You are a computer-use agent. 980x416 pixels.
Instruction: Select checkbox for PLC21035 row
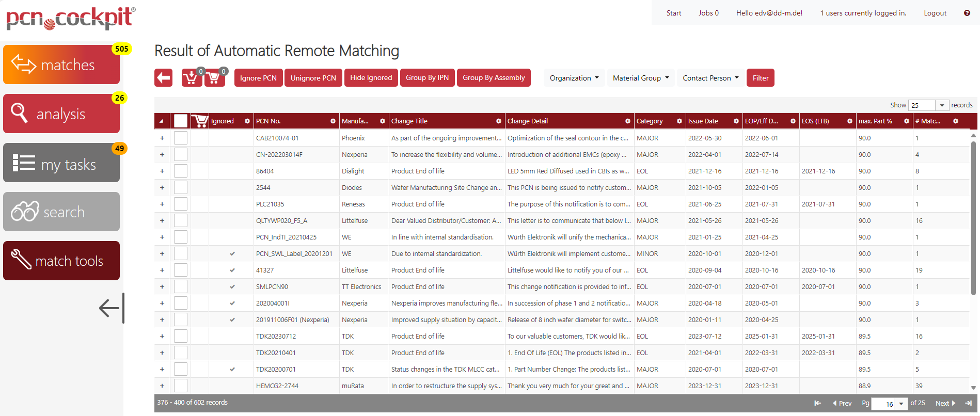[x=181, y=204]
